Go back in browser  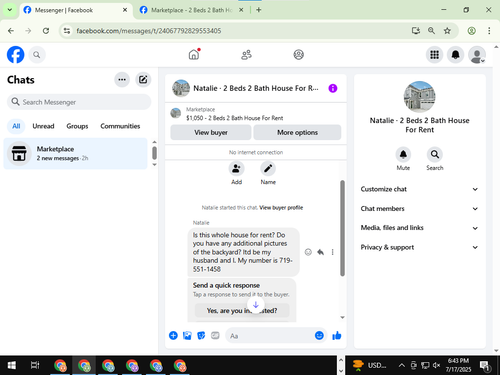click(11, 31)
